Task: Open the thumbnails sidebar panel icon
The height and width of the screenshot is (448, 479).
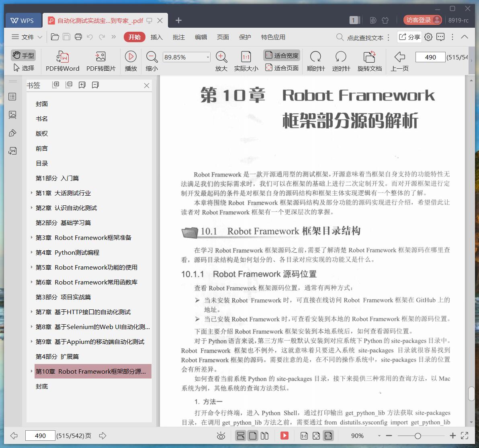Action: [x=12, y=115]
